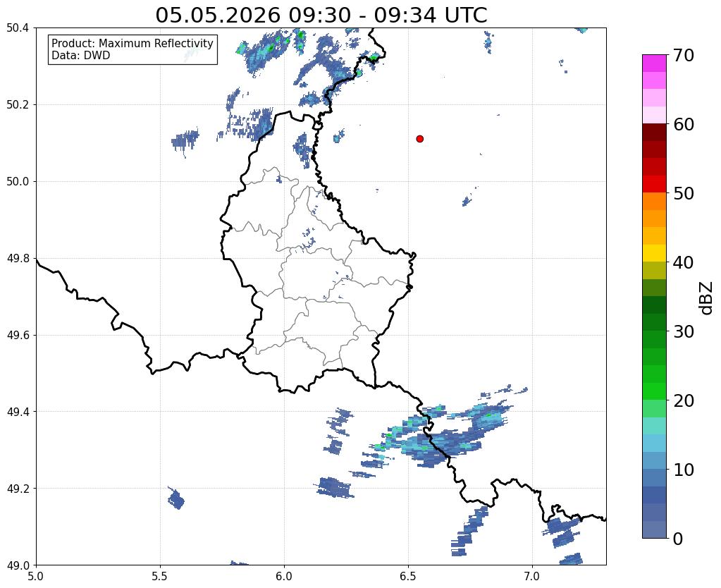Screen dimensions: 721x588
Task: Select the yellow 40 dBZ colorbar segment
Action: [x=654, y=253]
